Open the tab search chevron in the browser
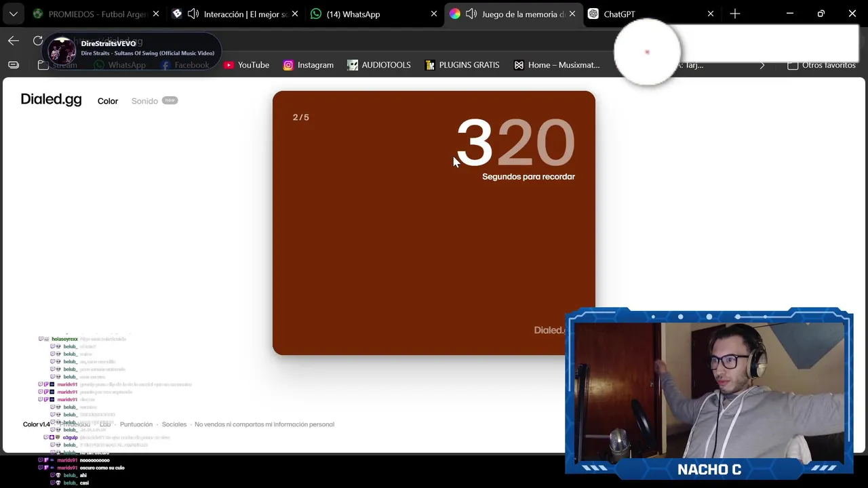Image resolution: width=868 pixels, height=488 pixels. tap(14, 14)
